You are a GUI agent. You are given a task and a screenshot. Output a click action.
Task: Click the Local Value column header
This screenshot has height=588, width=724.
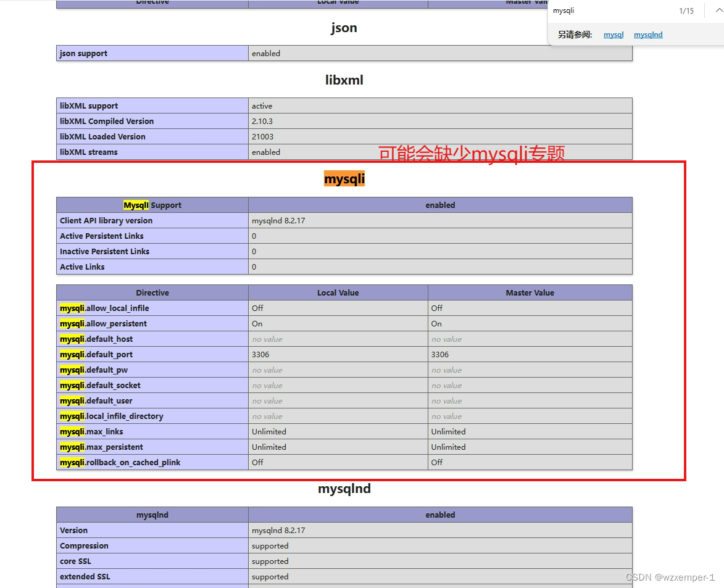338,292
